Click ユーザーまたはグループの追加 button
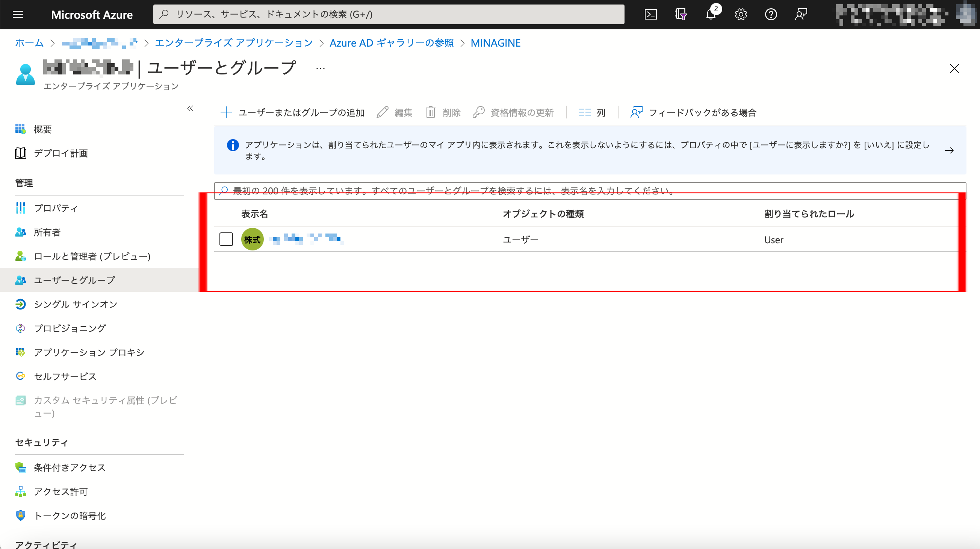 tap(293, 112)
